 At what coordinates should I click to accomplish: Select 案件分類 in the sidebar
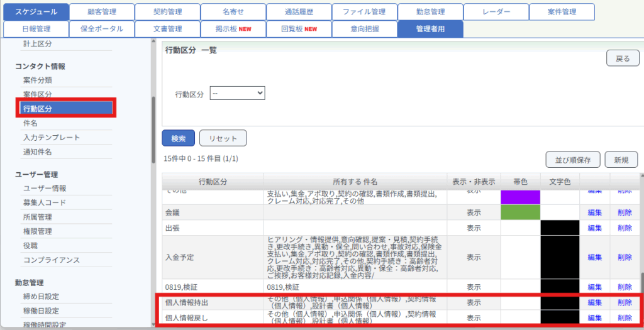pyautogui.click(x=37, y=80)
